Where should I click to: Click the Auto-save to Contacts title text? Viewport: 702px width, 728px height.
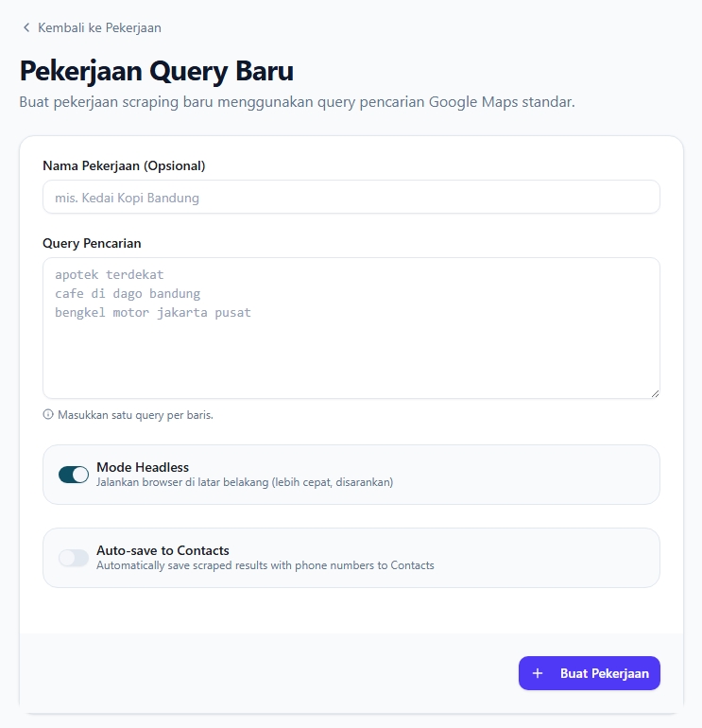(x=163, y=550)
